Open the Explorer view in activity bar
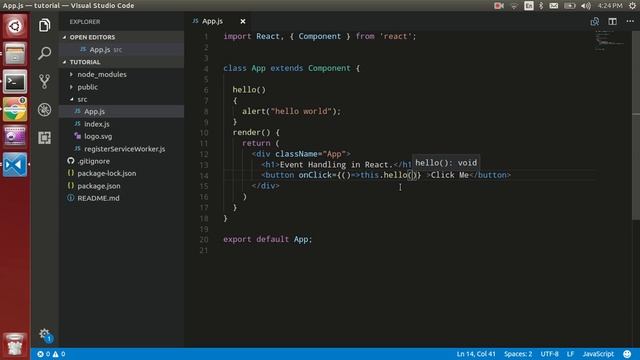640x360 pixels. 44,25
